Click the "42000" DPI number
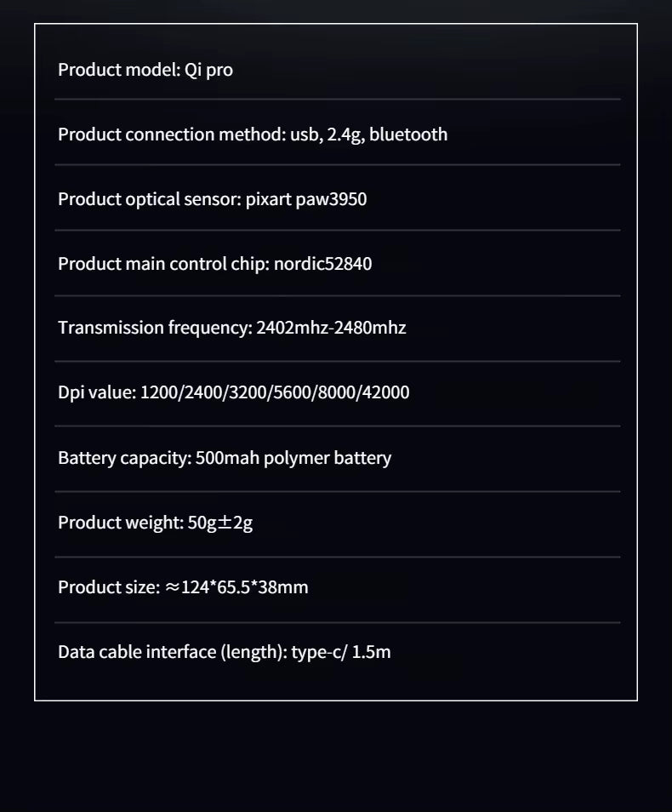The height and width of the screenshot is (812, 672). (385, 392)
